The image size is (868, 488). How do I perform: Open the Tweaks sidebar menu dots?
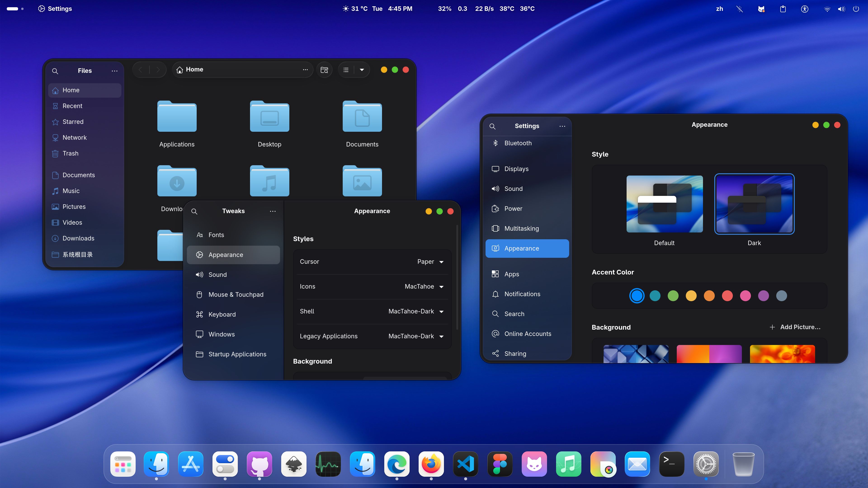(x=273, y=211)
